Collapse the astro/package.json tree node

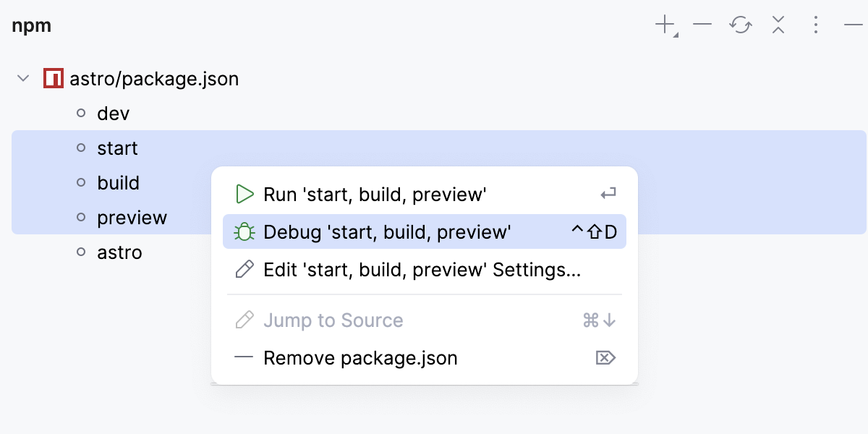[x=22, y=78]
